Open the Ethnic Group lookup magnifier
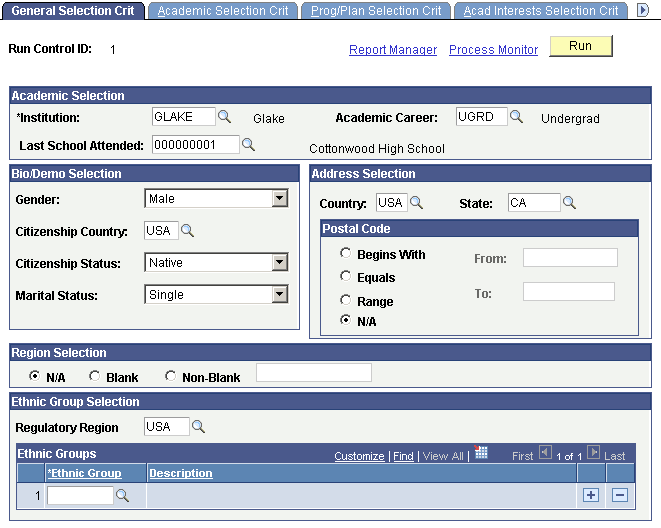 pyautogui.click(x=122, y=496)
